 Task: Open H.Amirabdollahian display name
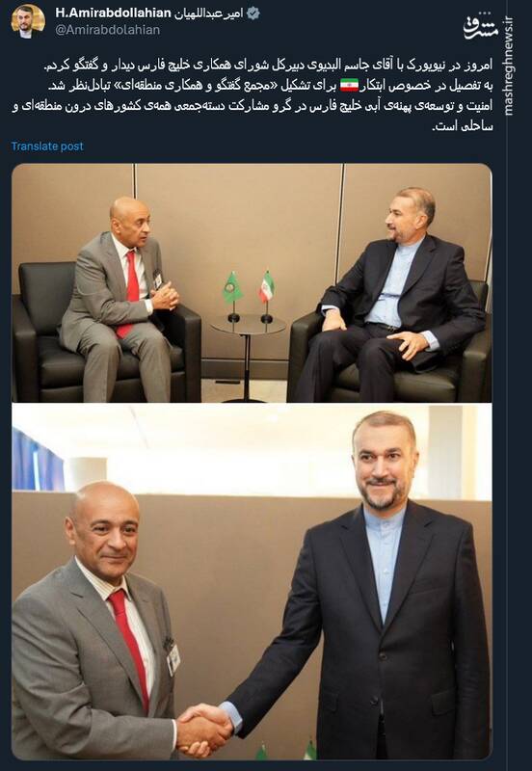[x=113, y=13]
